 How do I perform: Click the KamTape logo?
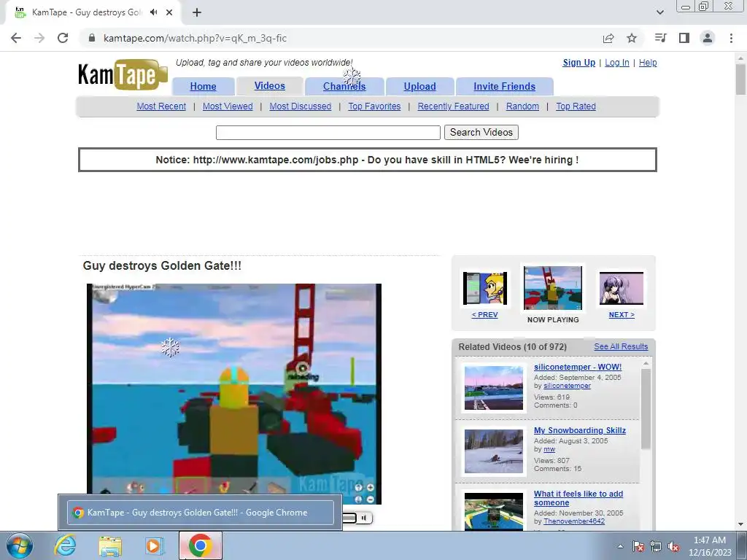(x=123, y=75)
